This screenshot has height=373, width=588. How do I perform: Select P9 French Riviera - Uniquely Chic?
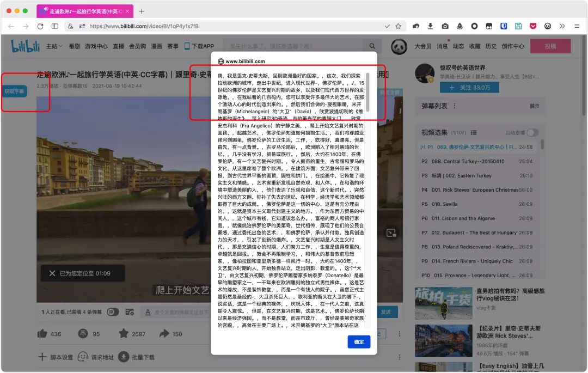476,261
